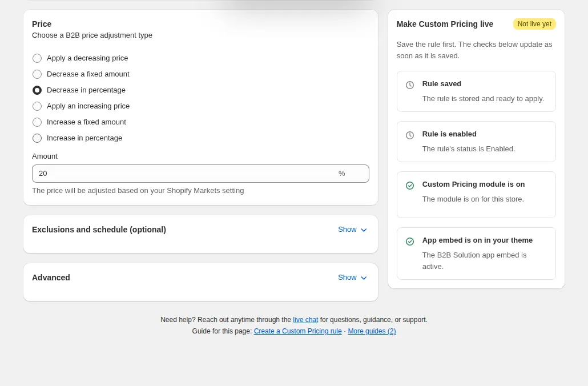Click the Custom Pricing module is on title
Screen dimensions: 588x386
474,184
